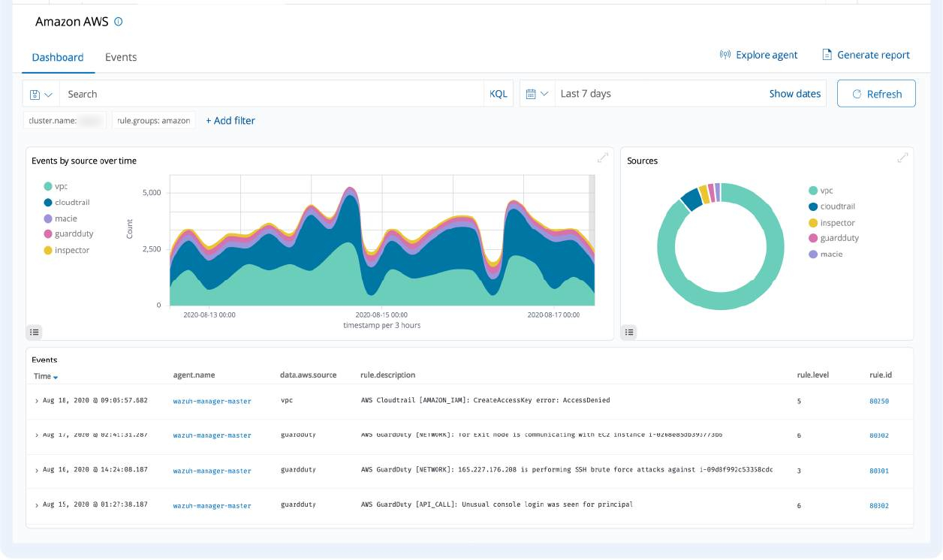Open wazuh-manager-master agent in Aug 16 row
Screen dimensions: 943x560
(x=212, y=471)
